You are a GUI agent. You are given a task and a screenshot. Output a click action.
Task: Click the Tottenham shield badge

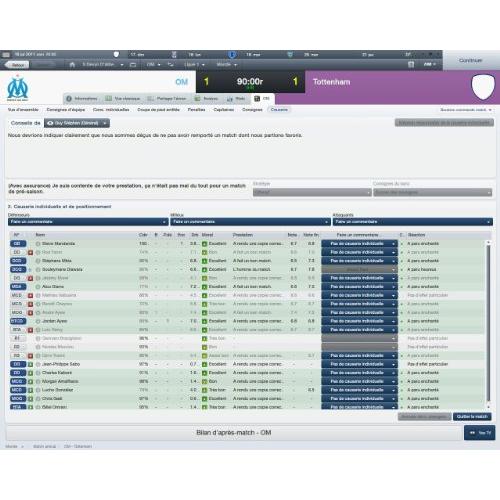[483, 86]
